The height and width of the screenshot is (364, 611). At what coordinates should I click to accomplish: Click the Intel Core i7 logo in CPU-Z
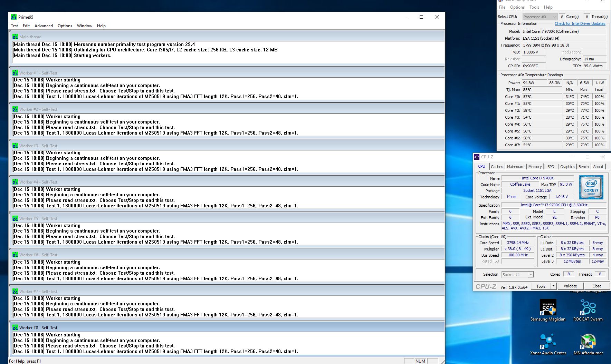591,187
